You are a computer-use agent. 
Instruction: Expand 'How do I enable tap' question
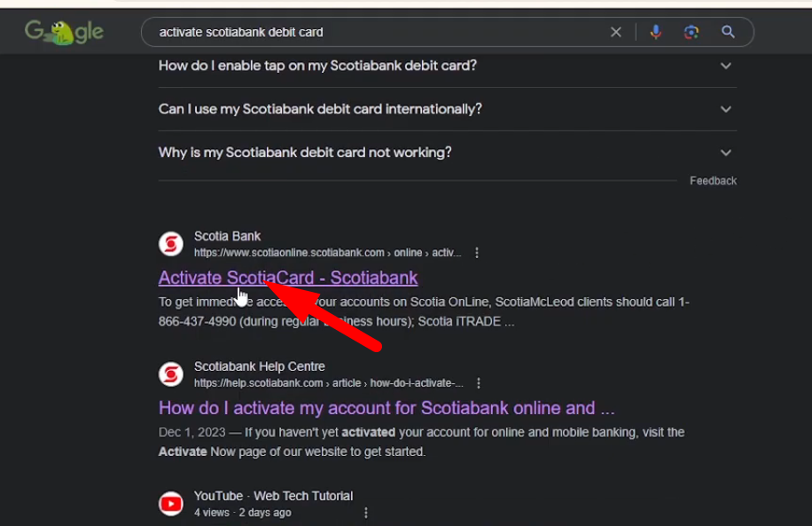click(448, 66)
